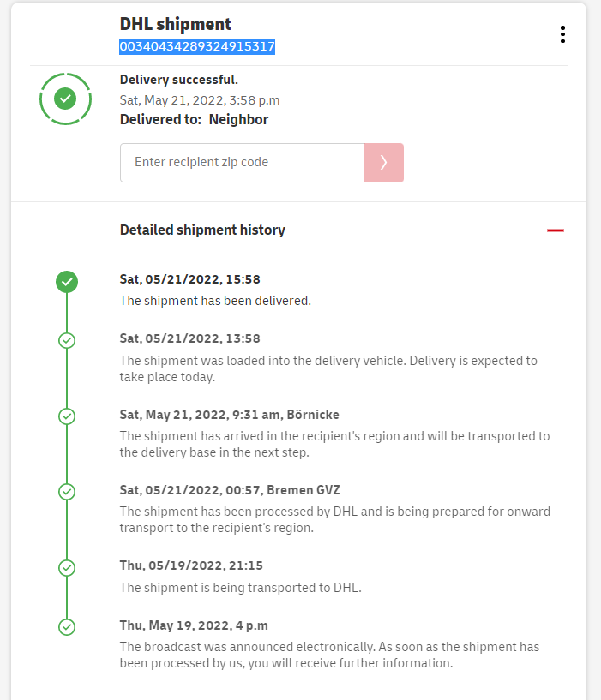The image size is (601, 700).
Task: Click the Börnicke arrival timeline checkmark
Action: point(67,416)
